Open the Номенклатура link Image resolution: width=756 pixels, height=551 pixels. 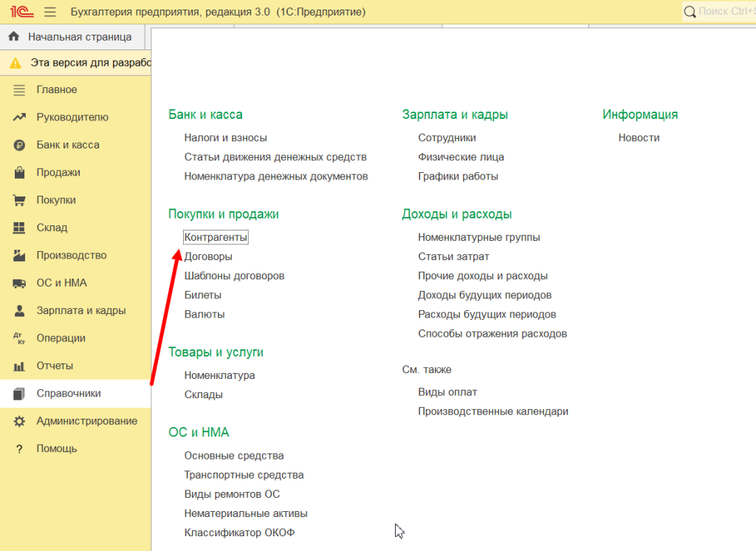click(219, 375)
